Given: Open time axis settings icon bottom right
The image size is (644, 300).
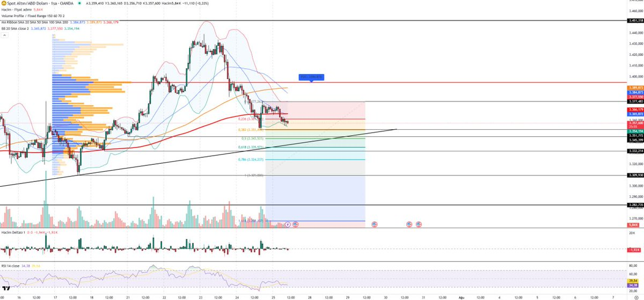Looking at the screenshot, I should pyautogui.click(x=635, y=296).
